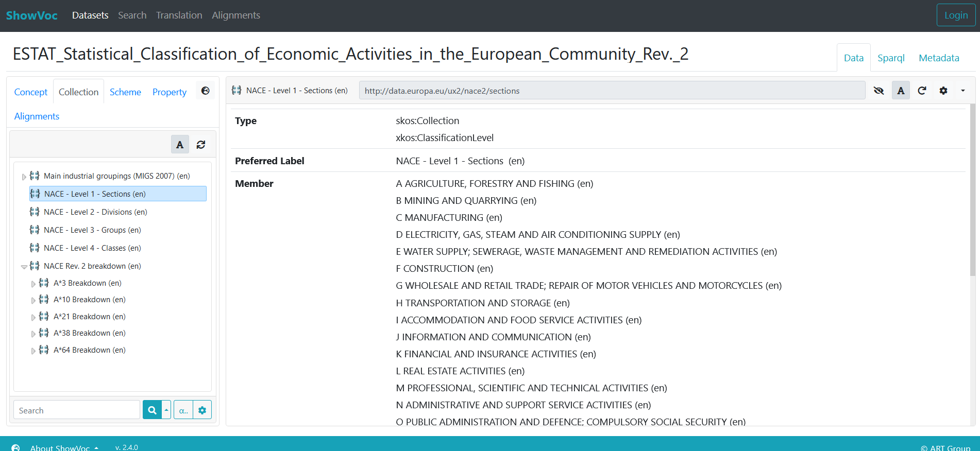This screenshot has height=451, width=980.
Task: Open member L REAL ESTATE ACTIVITIES
Action: click(x=460, y=371)
